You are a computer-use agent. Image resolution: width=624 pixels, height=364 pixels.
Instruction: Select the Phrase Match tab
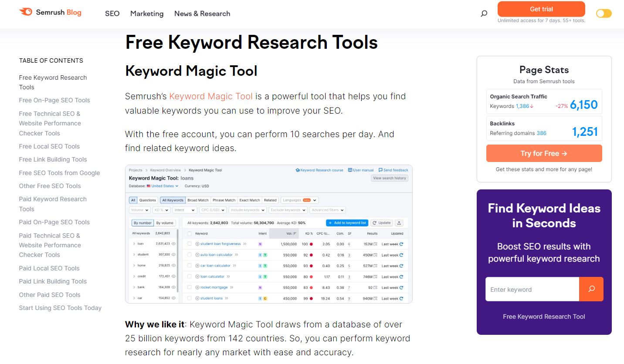224,200
